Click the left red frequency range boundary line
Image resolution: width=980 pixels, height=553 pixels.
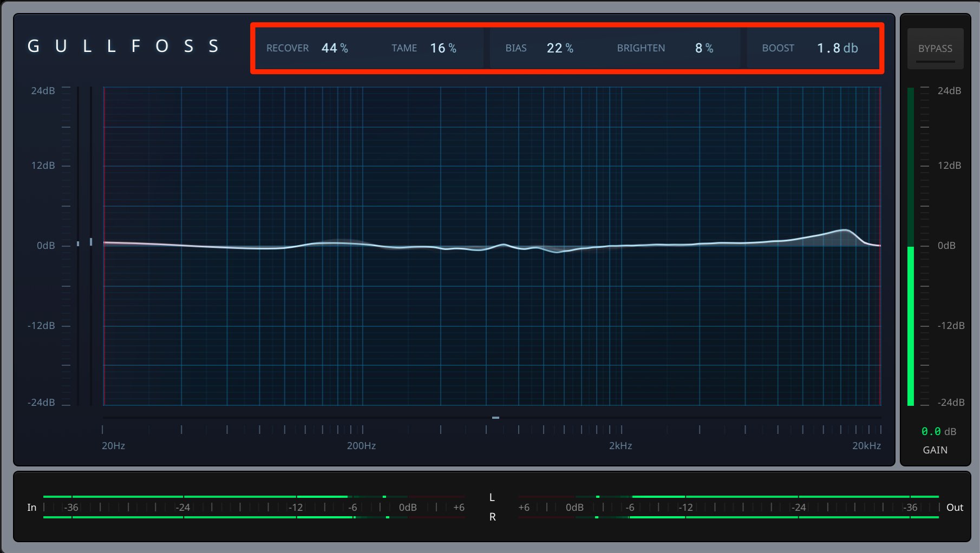(103, 246)
